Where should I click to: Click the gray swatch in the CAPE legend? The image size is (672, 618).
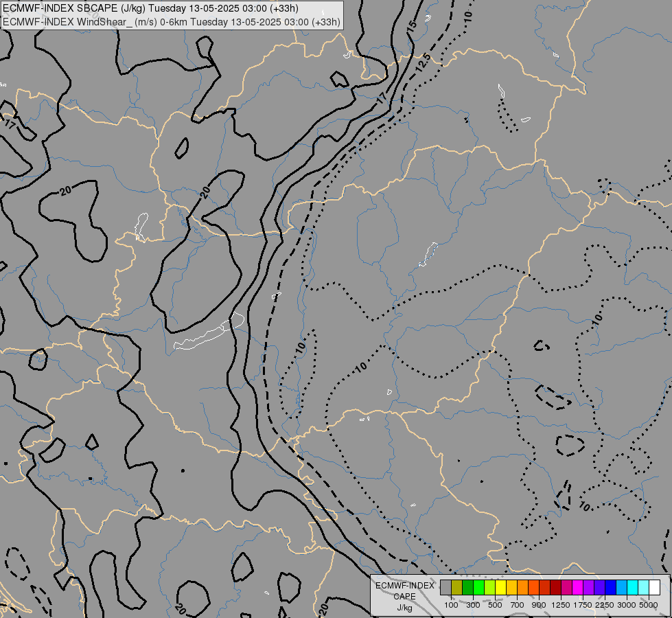[445, 587]
